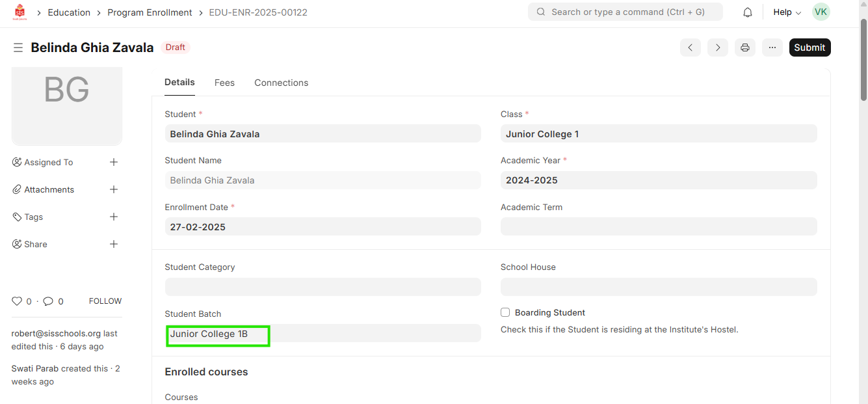This screenshot has width=868, height=404.
Task: Go to next record arrow
Action: (x=718, y=47)
